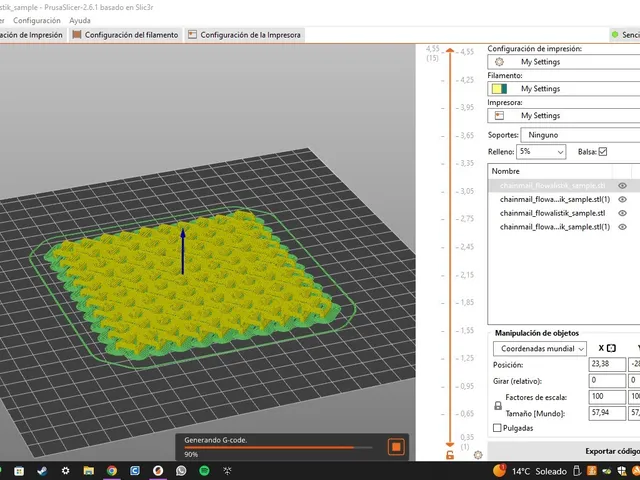The height and width of the screenshot is (480, 640).
Task: Click the Girar (relativo) X field showing 0
Action: pyautogui.click(x=607, y=381)
